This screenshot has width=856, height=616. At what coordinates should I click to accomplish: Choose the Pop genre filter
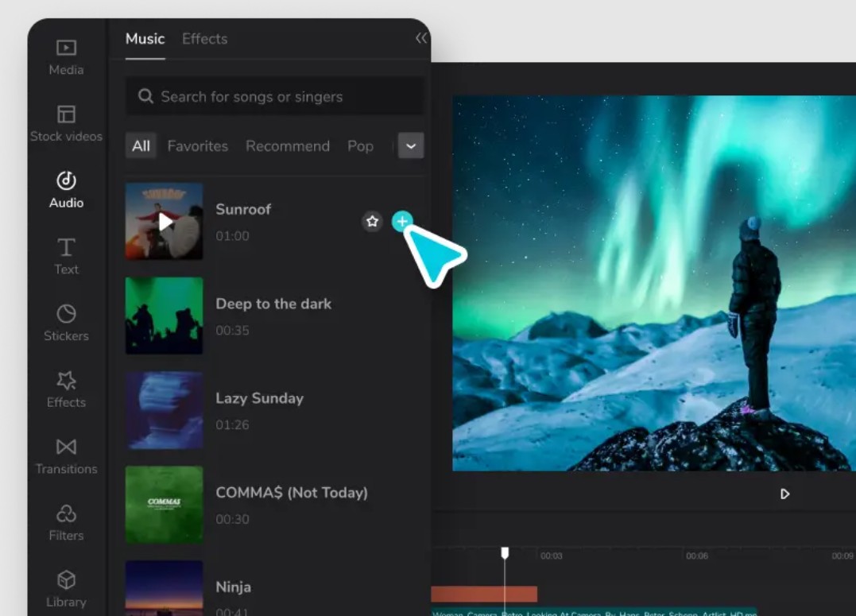(360, 146)
